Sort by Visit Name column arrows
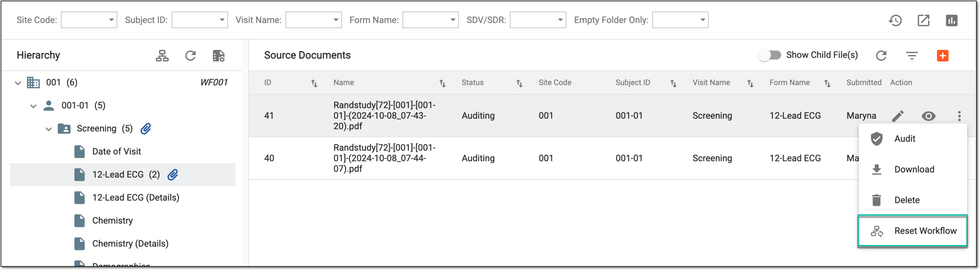The height and width of the screenshot is (270, 980). pos(750,83)
